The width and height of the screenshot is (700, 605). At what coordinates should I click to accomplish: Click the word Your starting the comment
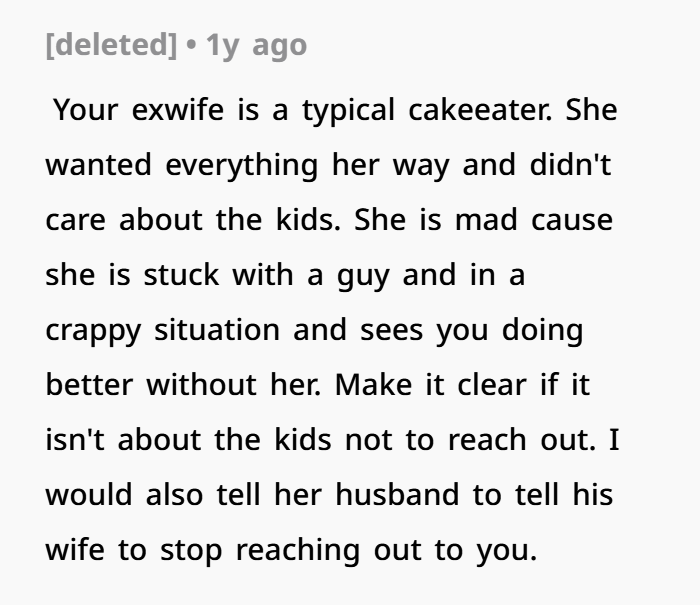(85, 109)
